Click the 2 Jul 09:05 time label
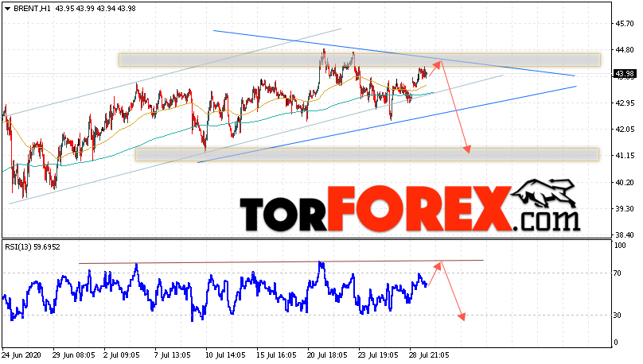Image resolution: width=643 pixels, height=364 pixels. [x=122, y=355]
